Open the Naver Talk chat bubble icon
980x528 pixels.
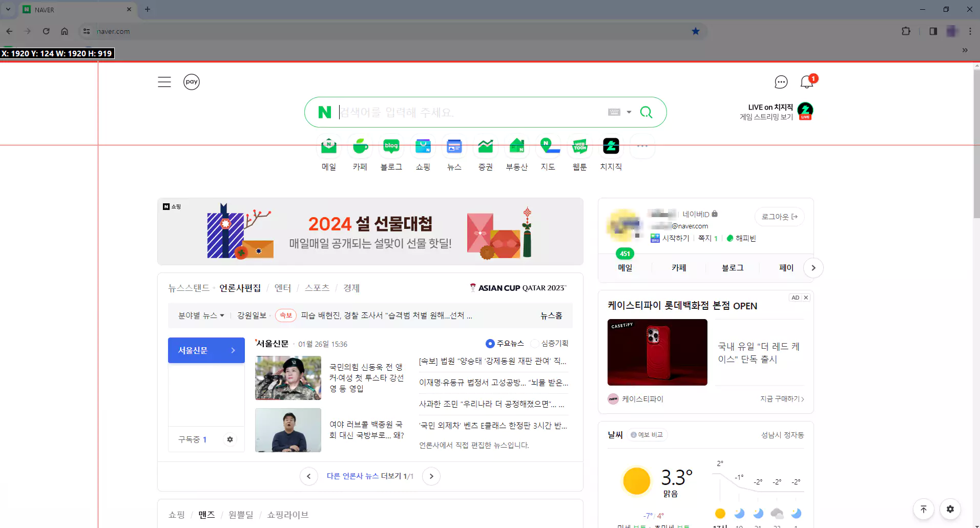[x=781, y=82]
